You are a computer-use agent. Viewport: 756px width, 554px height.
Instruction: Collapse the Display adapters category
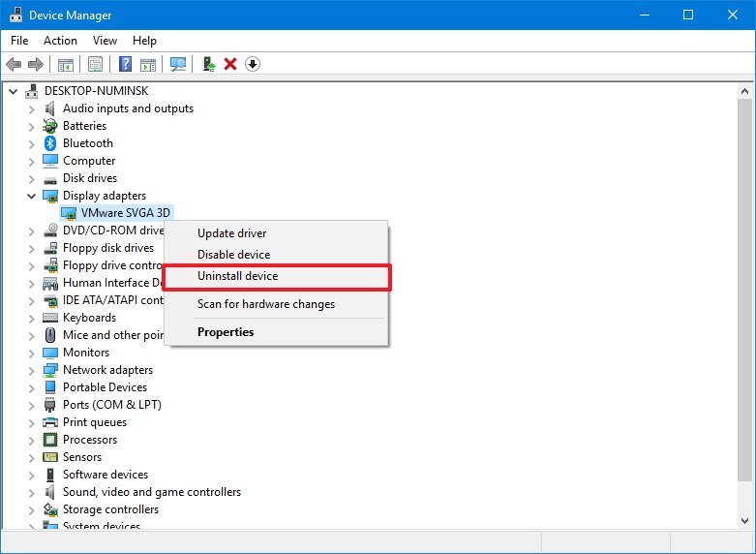tap(32, 196)
